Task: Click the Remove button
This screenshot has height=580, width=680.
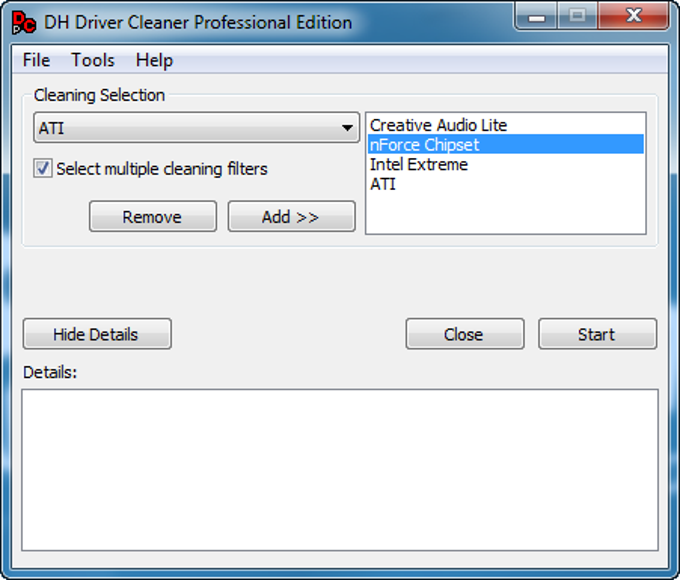Action: click(x=153, y=216)
